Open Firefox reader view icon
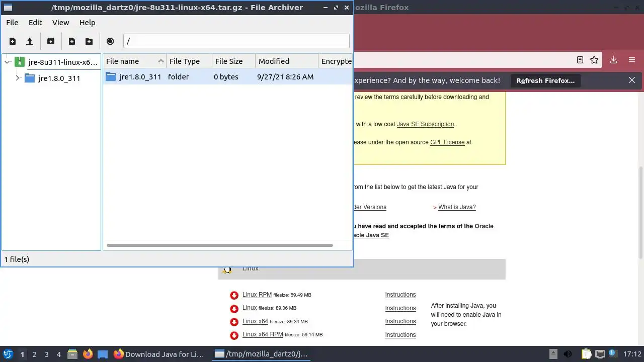The height and width of the screenshot is (362, 644). coord(580,60)
